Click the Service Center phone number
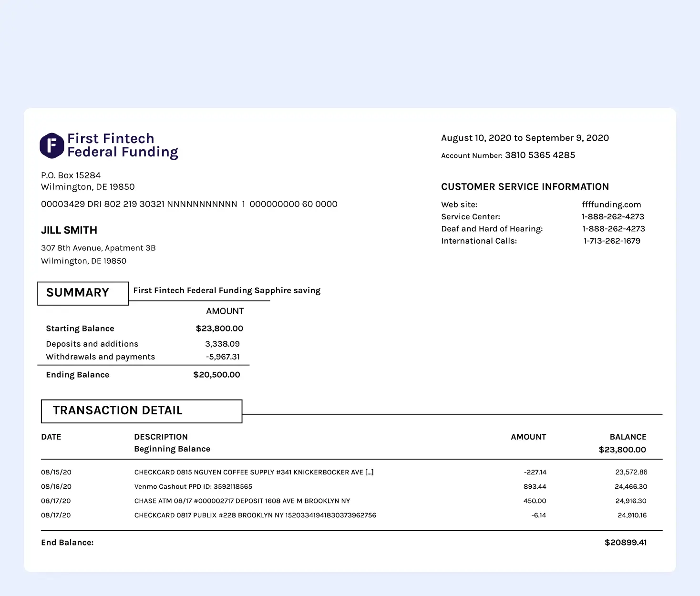Screen dimensions: 700x596 (613, 216)
